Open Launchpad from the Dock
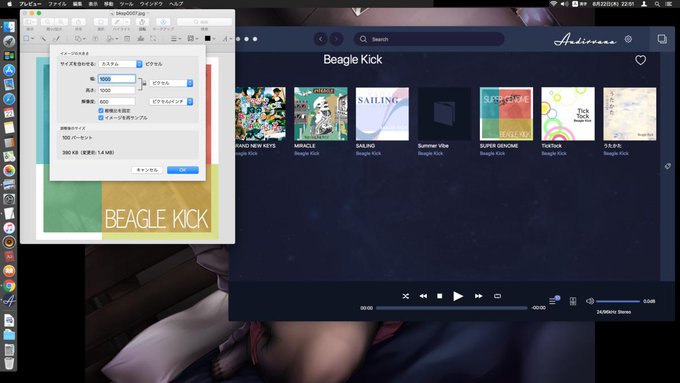The width and height of the screenshot is (680, 383). tap(9, 41)
